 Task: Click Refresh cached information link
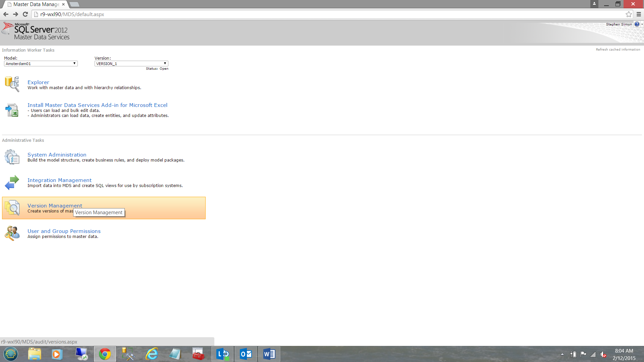[618, 49]
